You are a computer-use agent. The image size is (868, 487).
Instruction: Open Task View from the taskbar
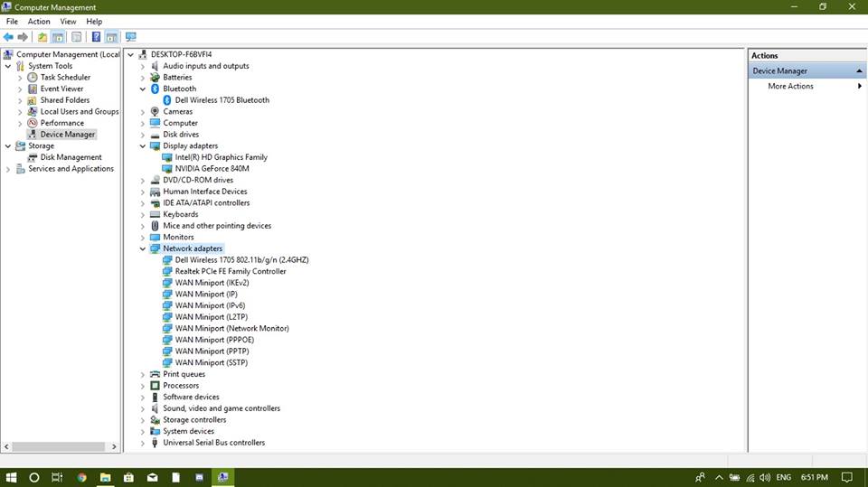pyautogui.click(x=56, y=477)
